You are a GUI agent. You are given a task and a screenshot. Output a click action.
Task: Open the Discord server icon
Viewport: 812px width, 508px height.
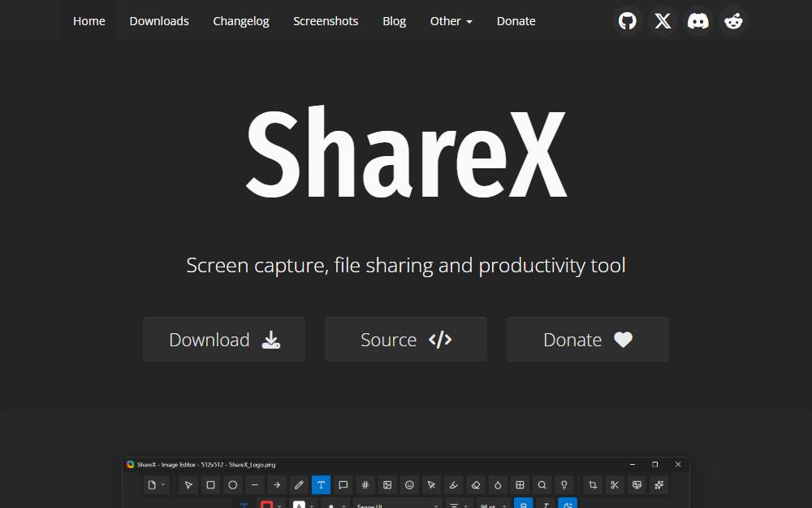(x=698, y=21)
